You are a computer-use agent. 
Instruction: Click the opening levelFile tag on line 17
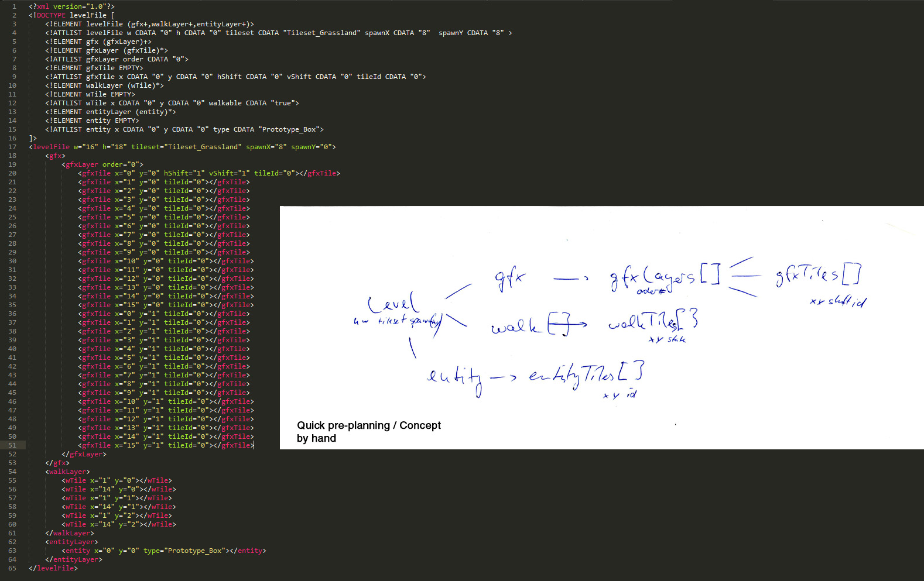point(51,147)
